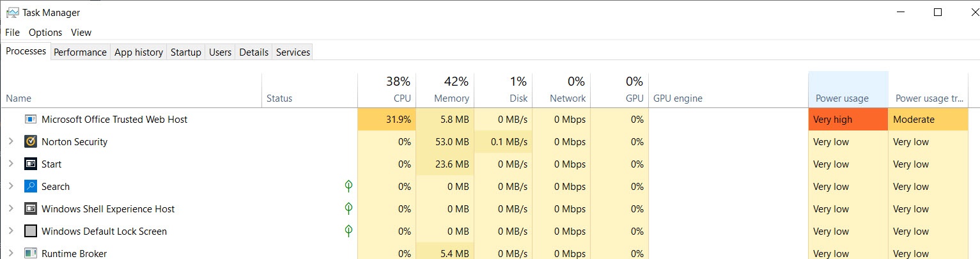Screen dimensions: 980x259
Task: Click the Runtime Broker process icon
Action: click(x=31, y=253)
